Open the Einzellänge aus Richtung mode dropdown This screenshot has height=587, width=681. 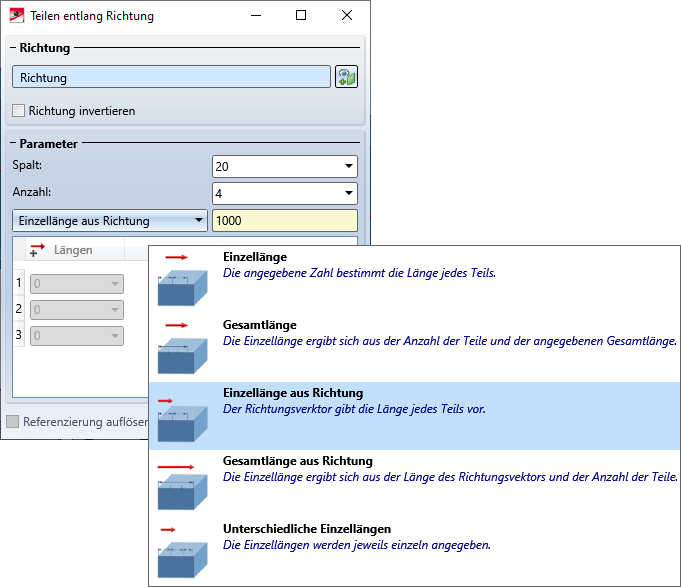click(x=110, y=221)
